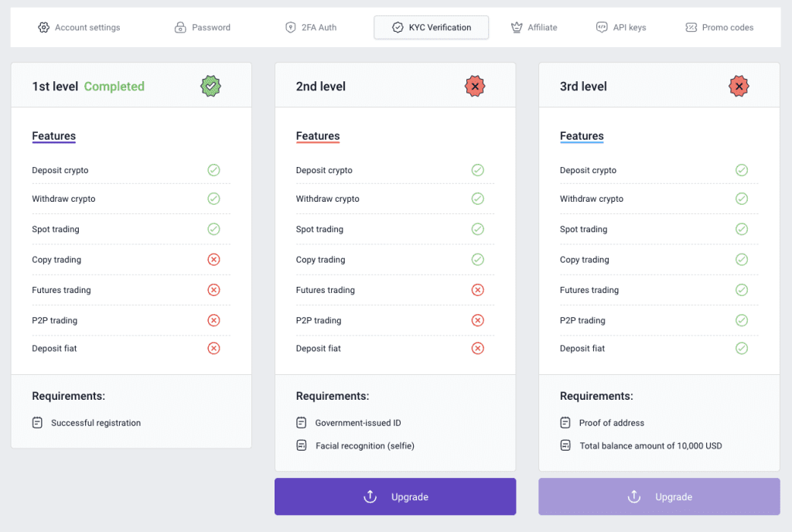Screen dimensions: 792x532
Task: Click the 3rd level red unverified badge
Action: tap(739, 86)
